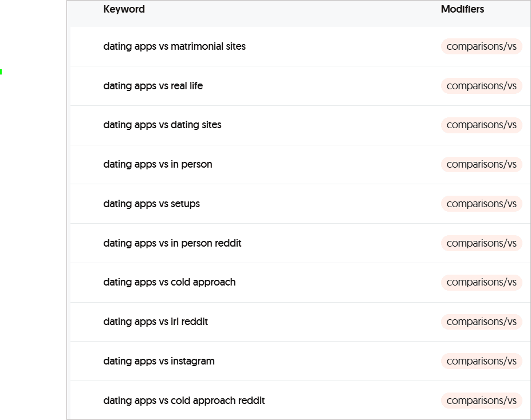Viewport: 531px width, 420px height.
Task: Select 'dating apps vs real life' keyword
Action: pyautogui.click(x=153, y=86)
